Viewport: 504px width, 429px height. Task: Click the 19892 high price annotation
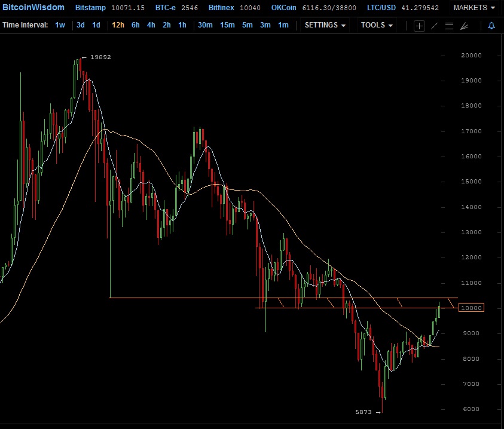point(100,57)
